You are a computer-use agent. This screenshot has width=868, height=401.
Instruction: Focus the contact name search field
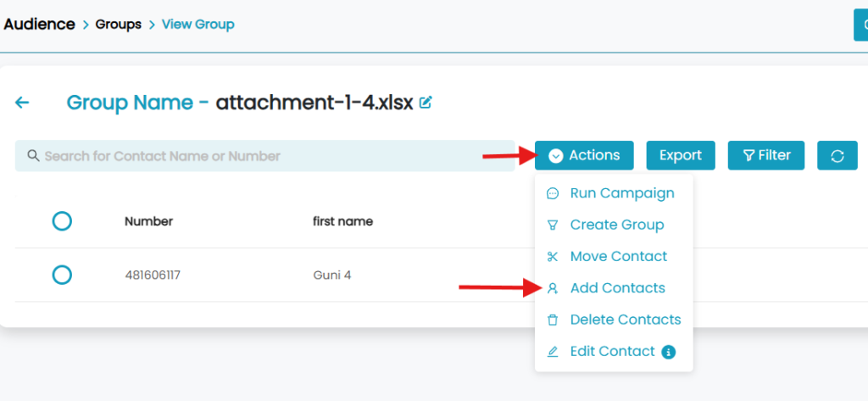pyautogui.click(x=271, y=156)
